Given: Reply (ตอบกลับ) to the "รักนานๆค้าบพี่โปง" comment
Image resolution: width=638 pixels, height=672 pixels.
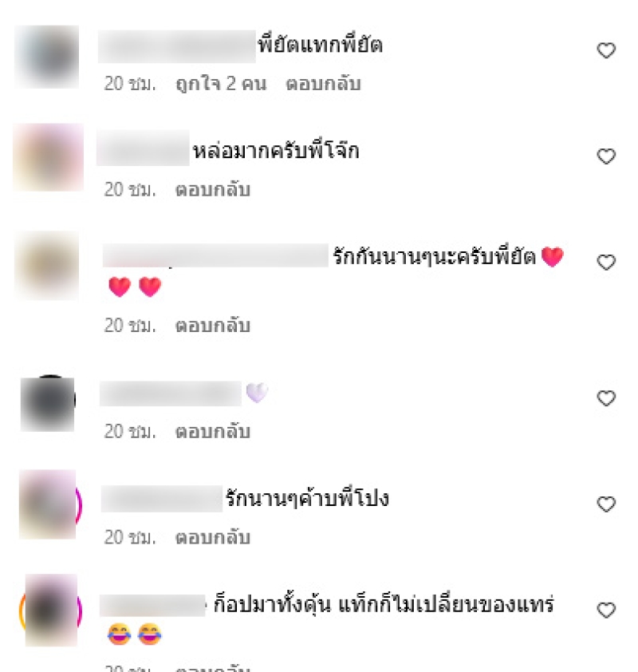Looking at the screenshot, I should pyautogui.click(x=213, y=537).
